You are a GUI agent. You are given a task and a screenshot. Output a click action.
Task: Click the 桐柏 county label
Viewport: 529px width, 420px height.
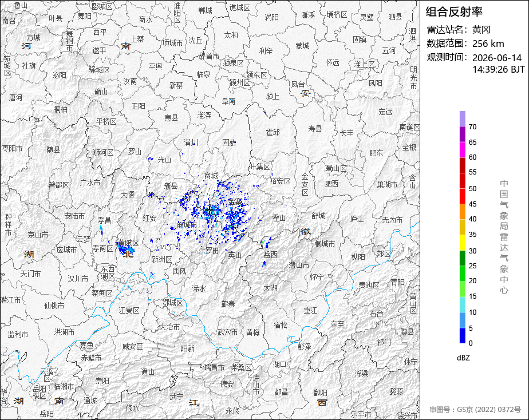[60, 109]
